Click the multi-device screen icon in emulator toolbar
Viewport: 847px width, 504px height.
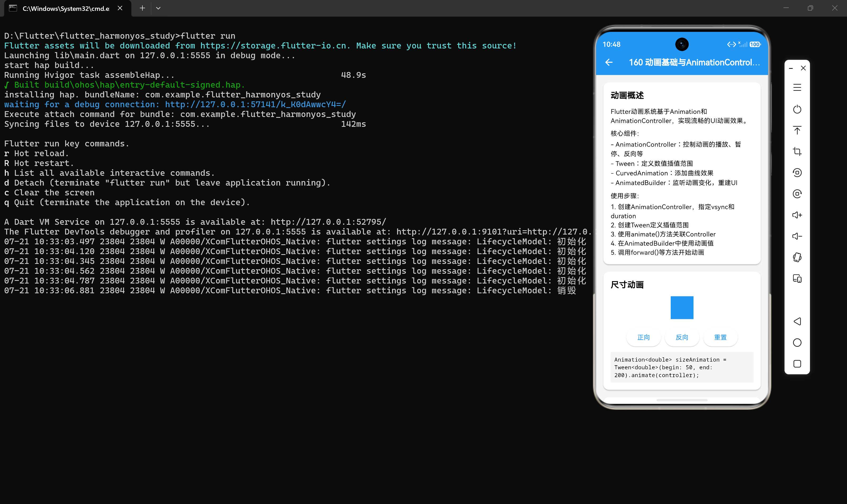[797, 278]
